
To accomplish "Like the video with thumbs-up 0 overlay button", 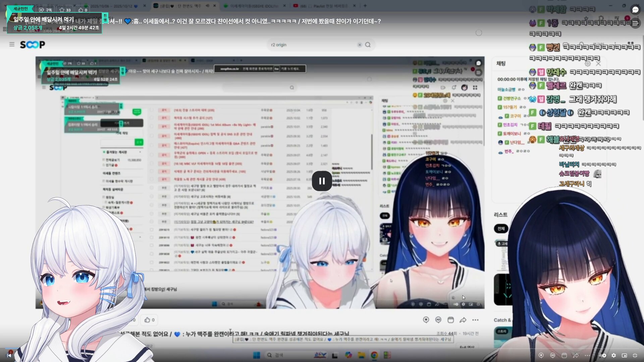I will pyautogui.click(x=83, y=10).
